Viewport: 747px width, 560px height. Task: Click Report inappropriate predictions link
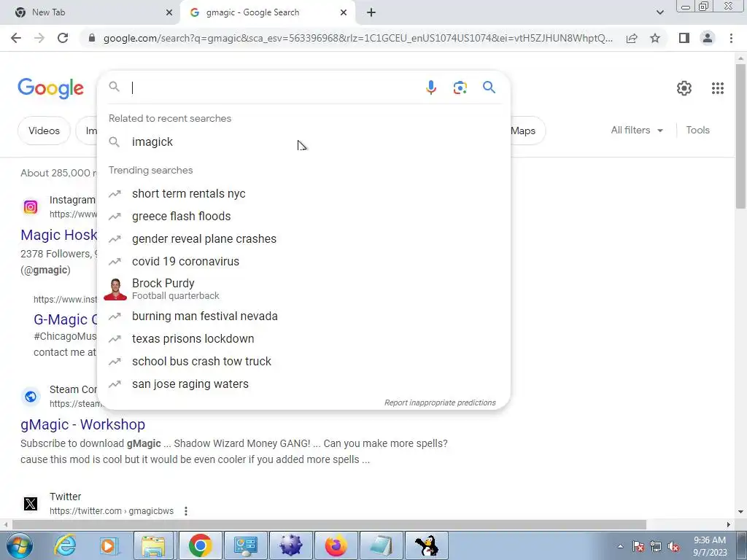click(440, 402)
